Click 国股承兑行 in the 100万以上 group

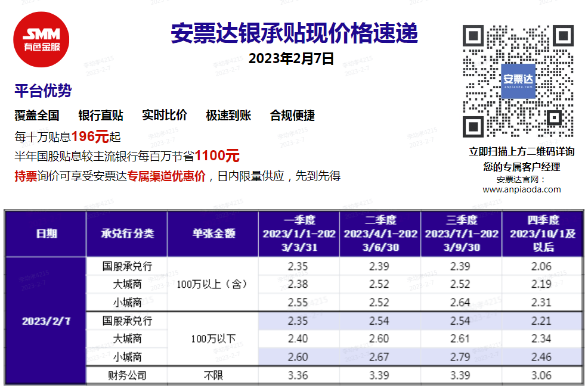127,266
